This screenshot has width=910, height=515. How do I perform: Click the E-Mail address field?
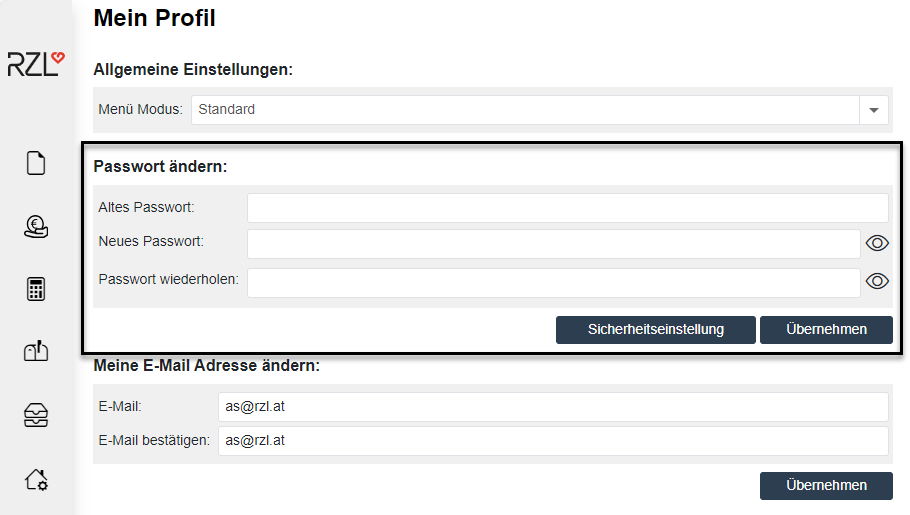coord(553,407)
